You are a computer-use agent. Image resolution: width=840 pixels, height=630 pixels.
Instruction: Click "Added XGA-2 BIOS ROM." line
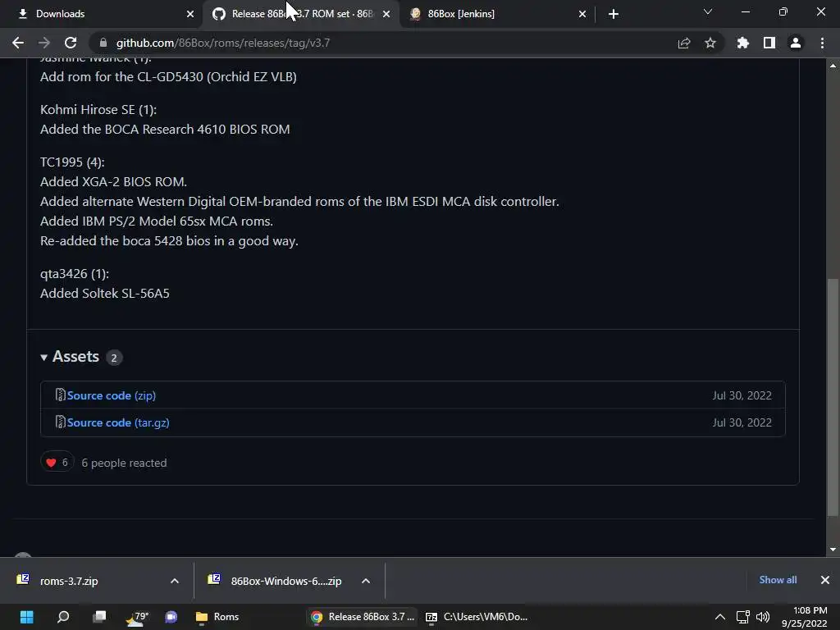[113, 182]
